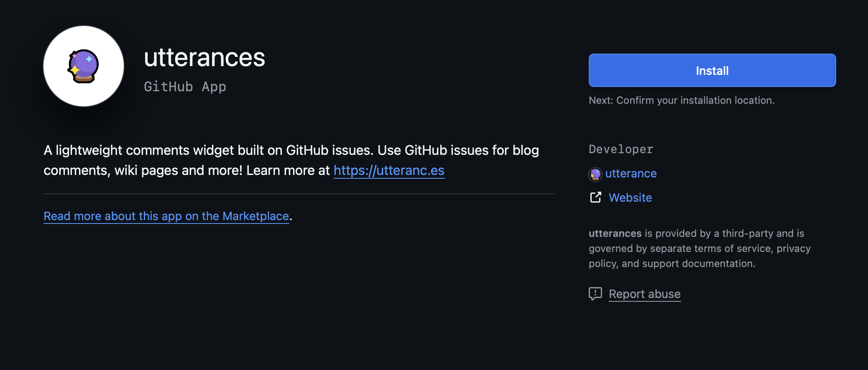Read more about this app on Marketplace
This screenshot has width=868, height=370.
tap(166, 216)
